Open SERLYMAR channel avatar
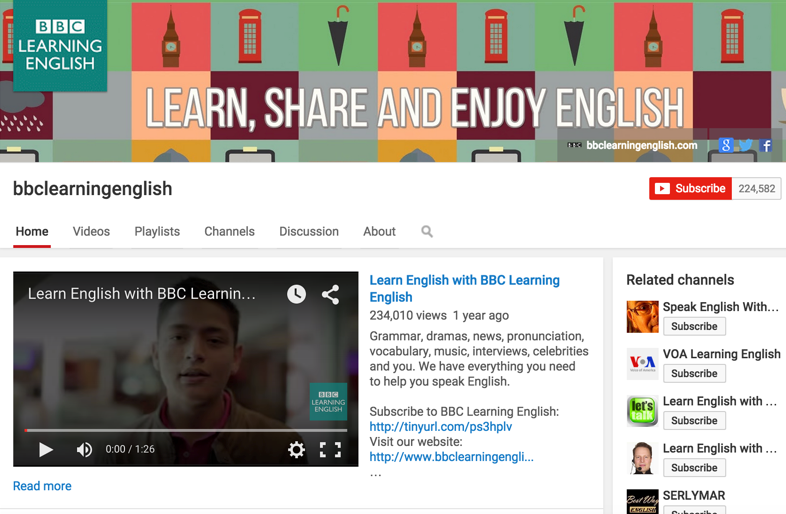786x514 pixels. 642,501
